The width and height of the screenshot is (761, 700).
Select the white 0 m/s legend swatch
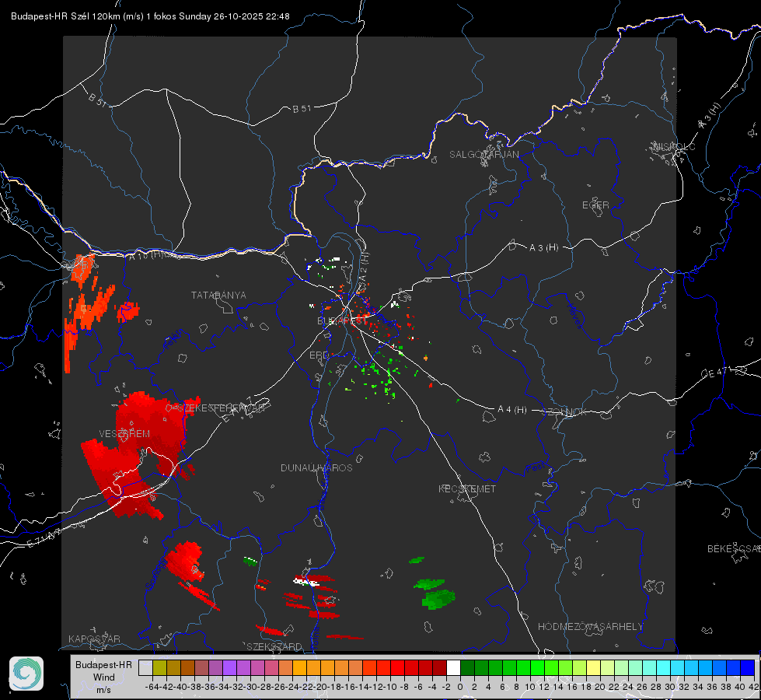[453, 667]
